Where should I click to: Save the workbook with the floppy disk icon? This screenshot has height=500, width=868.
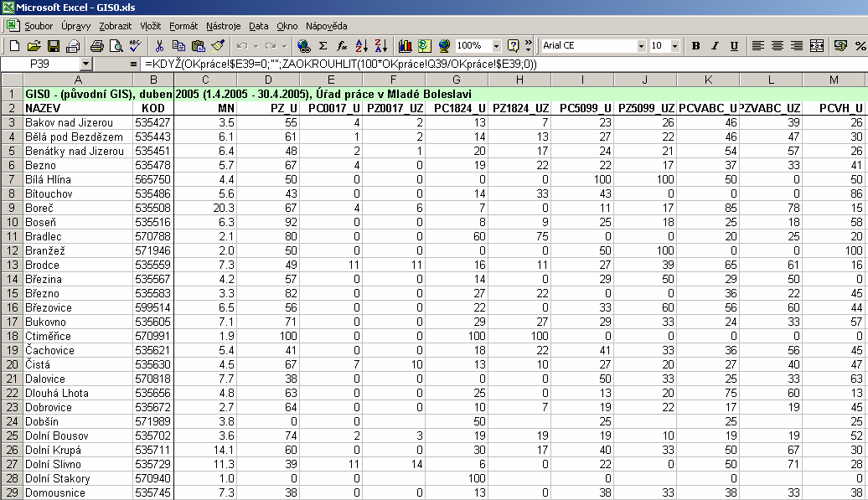pos(53,46)
